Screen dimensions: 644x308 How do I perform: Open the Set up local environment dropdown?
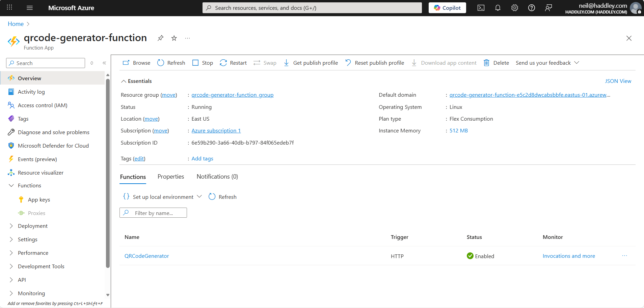(162, 197)
